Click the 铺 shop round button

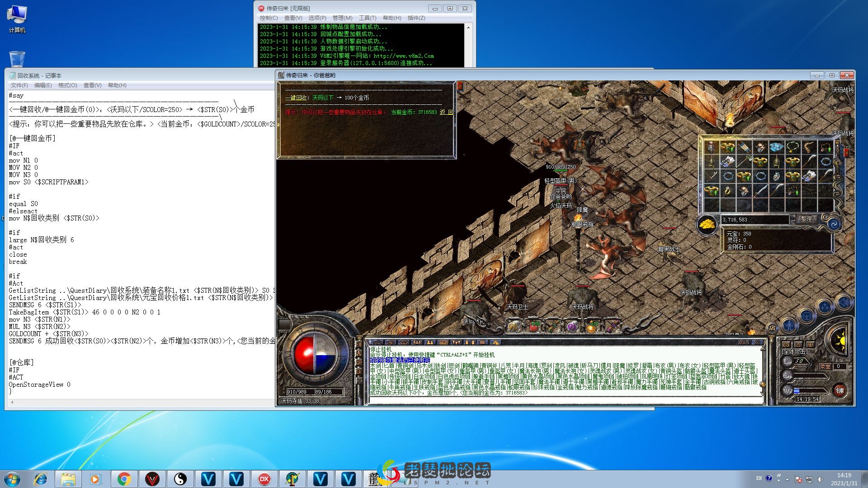coord(840,391)
